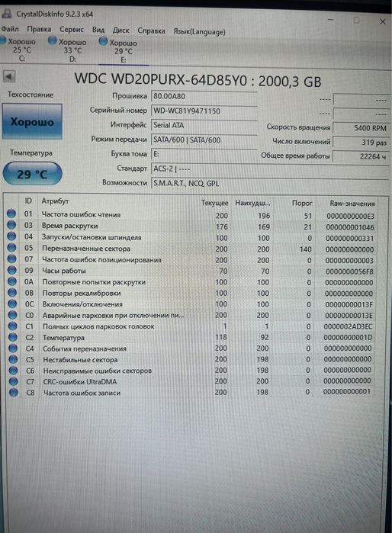Click the power-on count value 319 раз
This screenshot has height=533, width=392.
(x=361, y=143)
